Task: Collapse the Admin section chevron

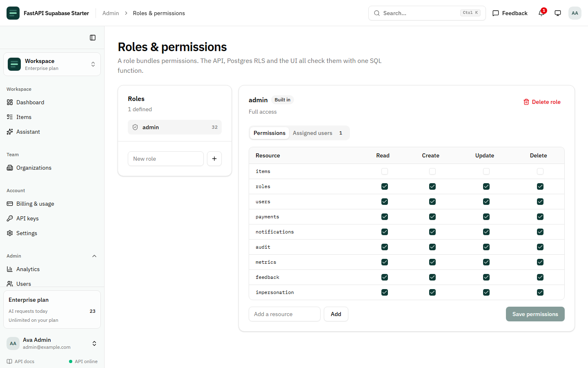Action: coord(94,256)
